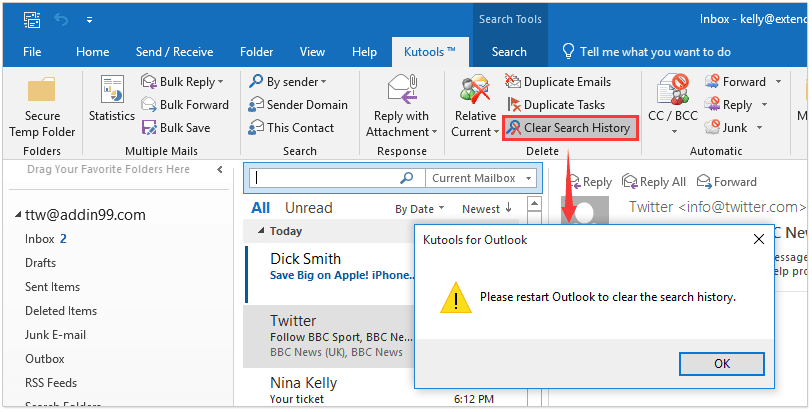Open the CC / BCC tool
The image size is (812, 412).
pyautogui.click(x=671, y=106)
